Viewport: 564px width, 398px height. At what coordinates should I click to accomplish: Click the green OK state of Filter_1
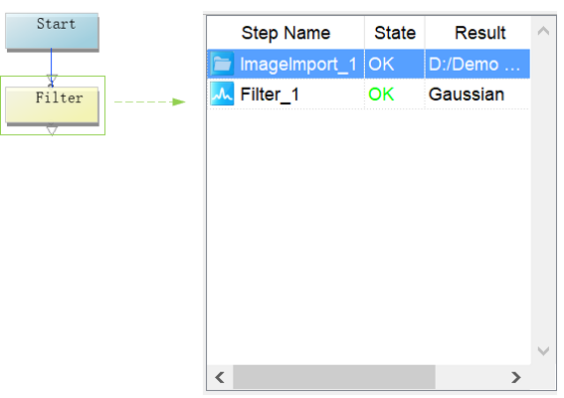coord(381,94)
